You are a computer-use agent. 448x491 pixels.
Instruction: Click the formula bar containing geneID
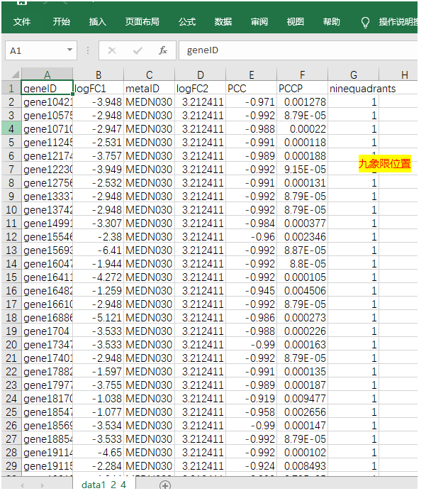coord(298,50)
